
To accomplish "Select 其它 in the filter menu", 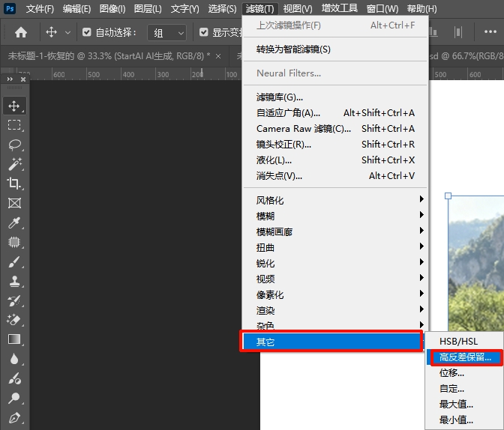I will coord(331,342).
